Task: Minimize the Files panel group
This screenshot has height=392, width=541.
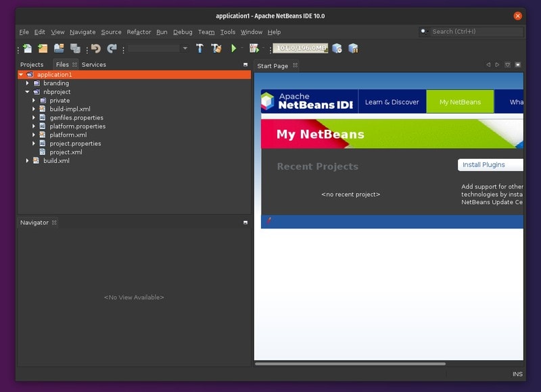Action: point(245,64)
